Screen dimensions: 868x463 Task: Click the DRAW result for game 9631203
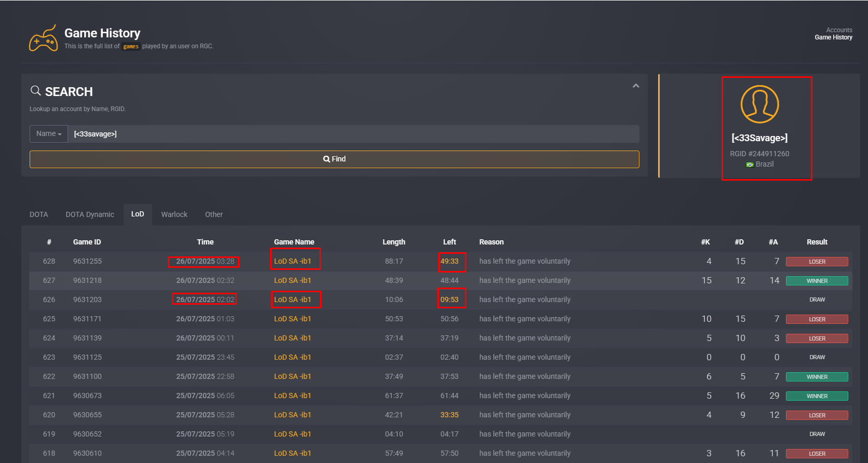[817, 299]
